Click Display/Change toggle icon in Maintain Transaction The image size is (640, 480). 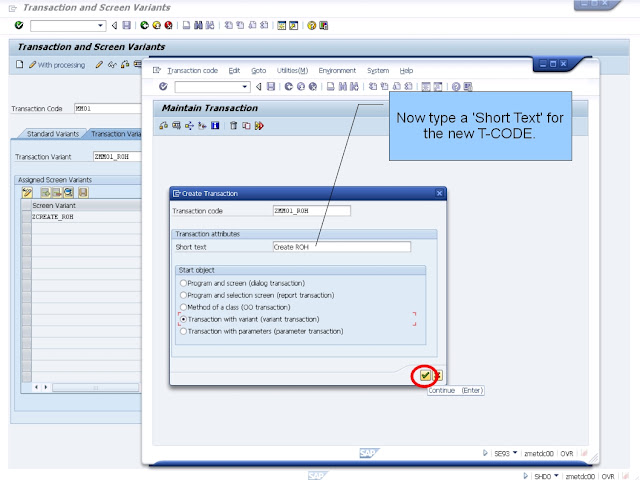(163, 125)
